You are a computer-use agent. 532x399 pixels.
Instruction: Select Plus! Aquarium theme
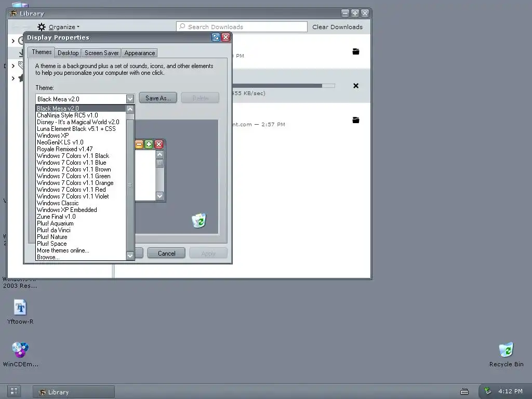[81, 223]
